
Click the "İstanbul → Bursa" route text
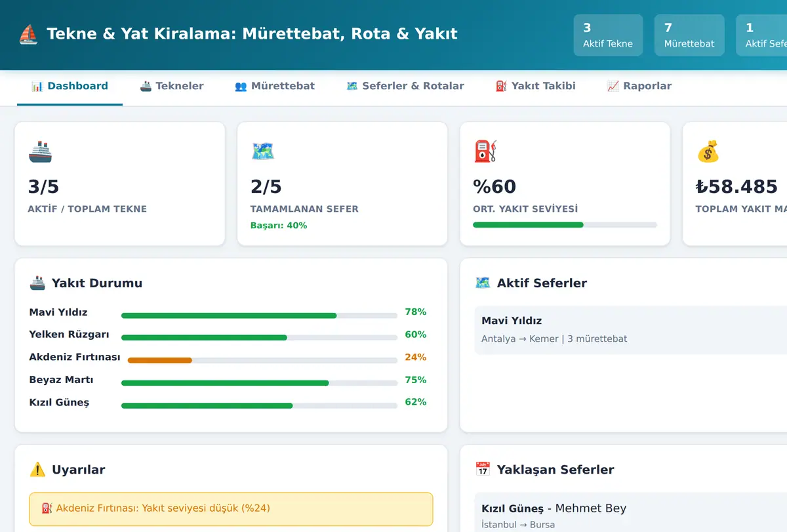pyautogui.click(x=518, y=525)
